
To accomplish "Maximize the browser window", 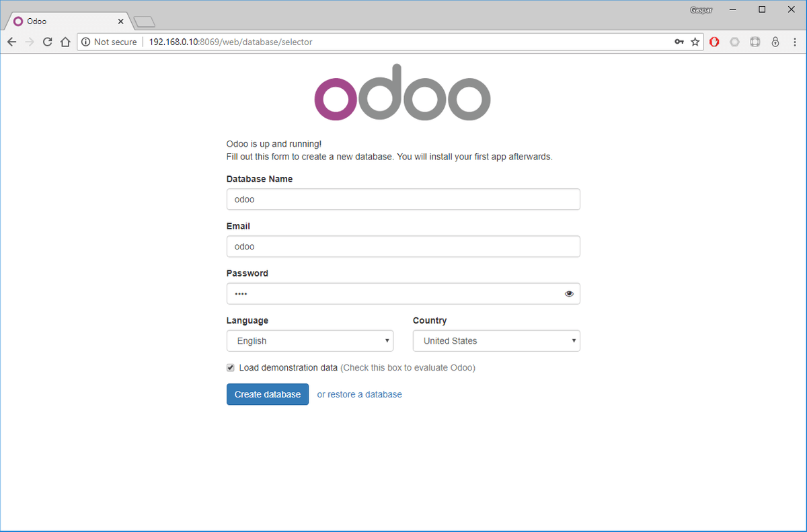I will [762, 9].
